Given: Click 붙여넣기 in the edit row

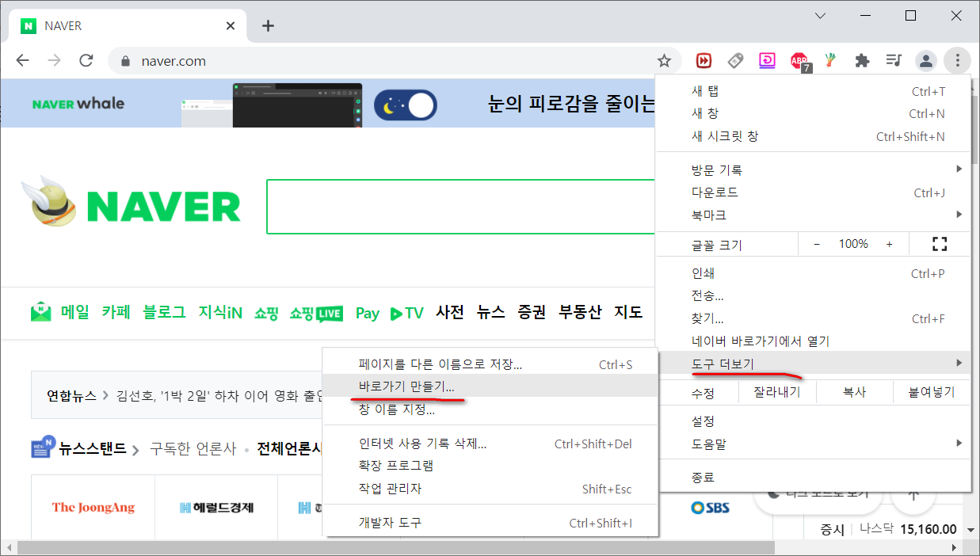Looking at the screenshot, I should [932, 392].
